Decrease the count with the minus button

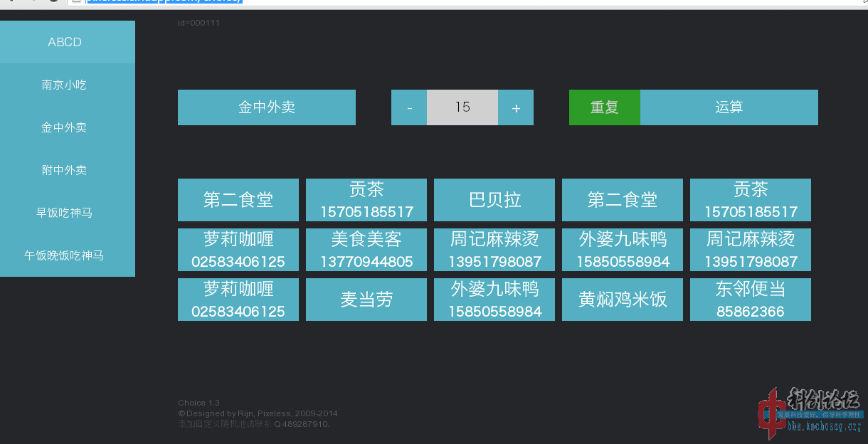(409, 107)
